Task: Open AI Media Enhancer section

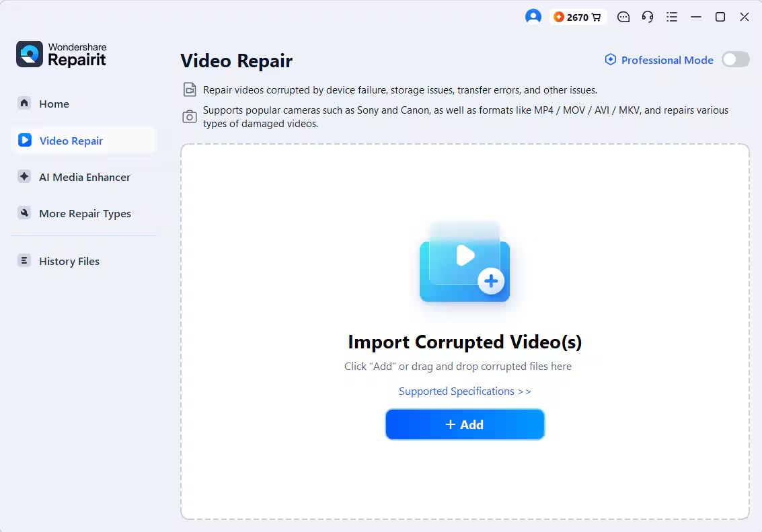Action: click(83, 177)
